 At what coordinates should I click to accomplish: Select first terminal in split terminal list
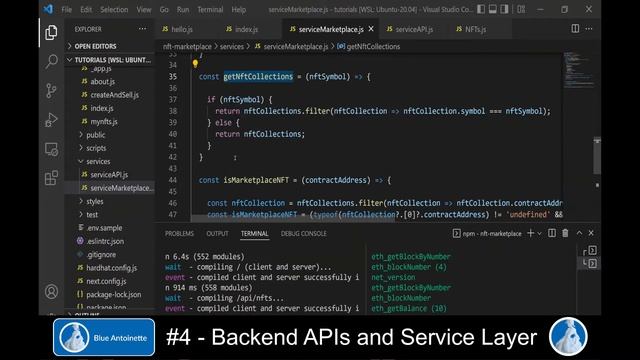tap(590, 250)
